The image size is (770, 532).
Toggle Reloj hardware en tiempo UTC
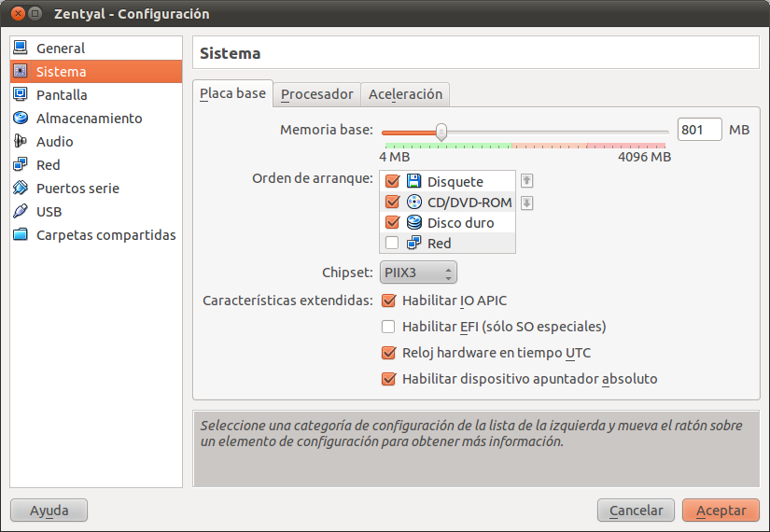point(388,353)
